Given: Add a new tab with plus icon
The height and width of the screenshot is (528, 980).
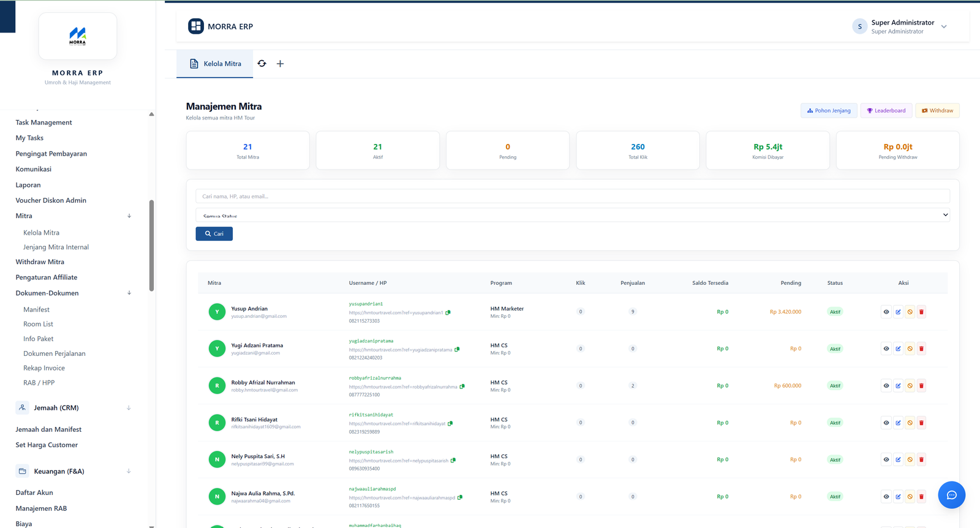Looking at the screenshot, I should pos(280,64).
